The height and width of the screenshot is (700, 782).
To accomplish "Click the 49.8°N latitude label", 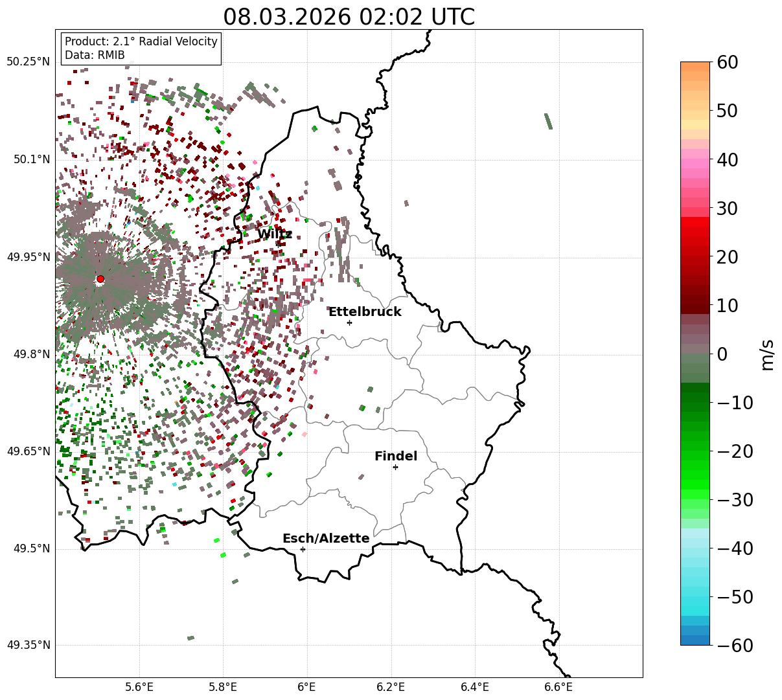I will pos(31,354).
